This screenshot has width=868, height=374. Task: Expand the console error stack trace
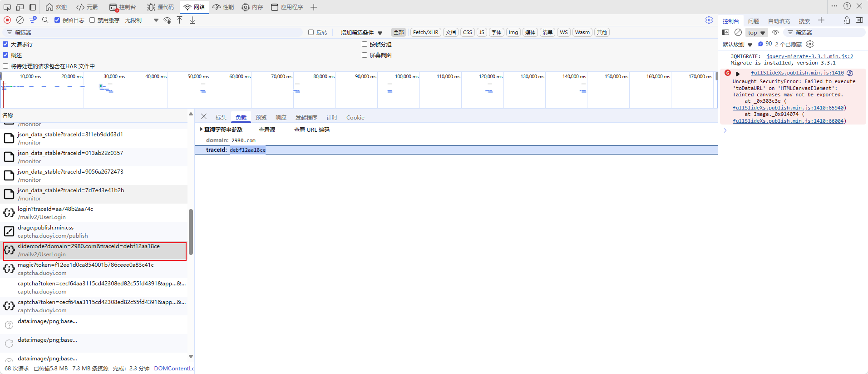point(738,74)
